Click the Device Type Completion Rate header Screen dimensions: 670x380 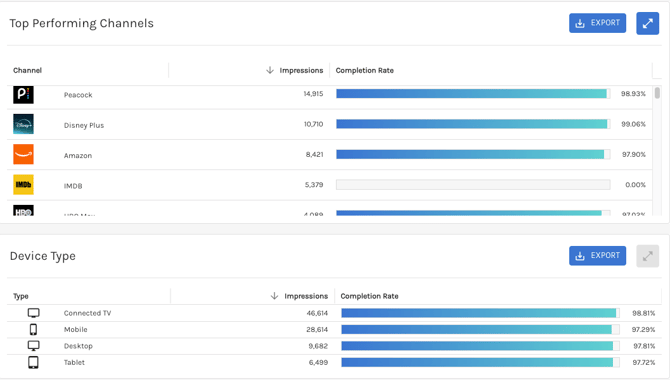pyautogui.click(x=369, y=296)
